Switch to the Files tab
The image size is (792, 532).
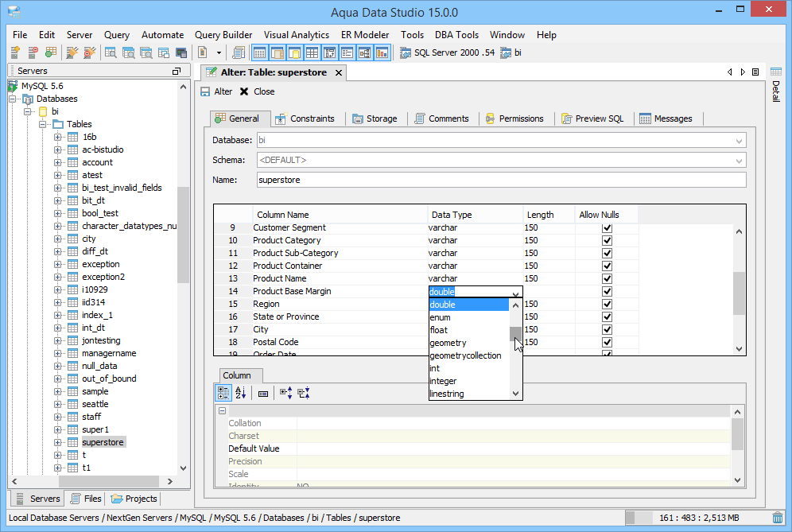[x=86, y=499]
